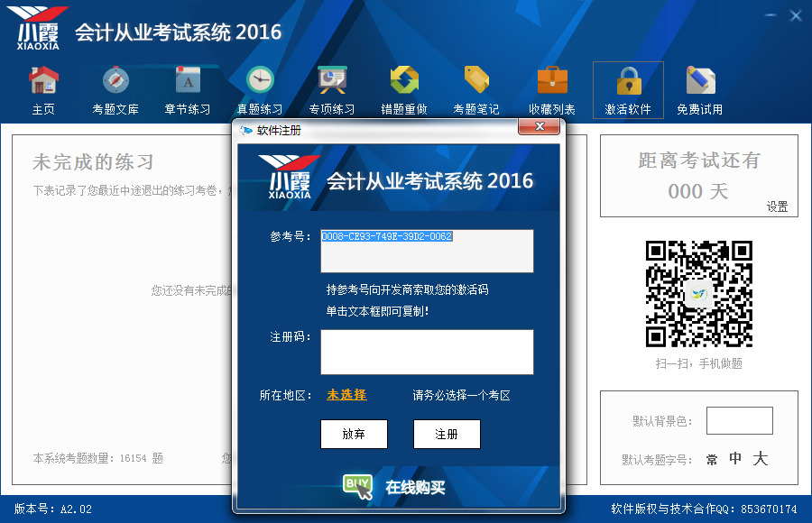Click the 未选择 region link
The width and height of the screenshot is (812, 523).
[346, 395]
